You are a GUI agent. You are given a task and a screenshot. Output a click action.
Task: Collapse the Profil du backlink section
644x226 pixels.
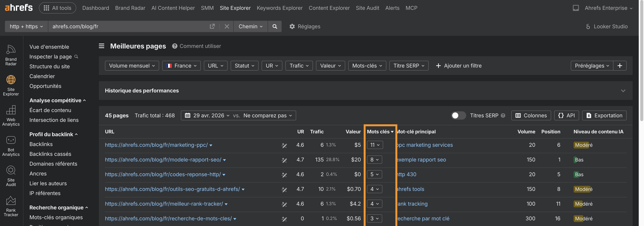tap(53, 134)
